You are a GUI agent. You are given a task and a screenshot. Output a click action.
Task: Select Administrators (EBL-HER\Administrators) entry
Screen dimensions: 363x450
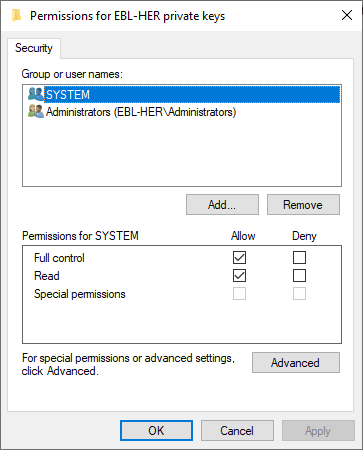click(141, 112)
